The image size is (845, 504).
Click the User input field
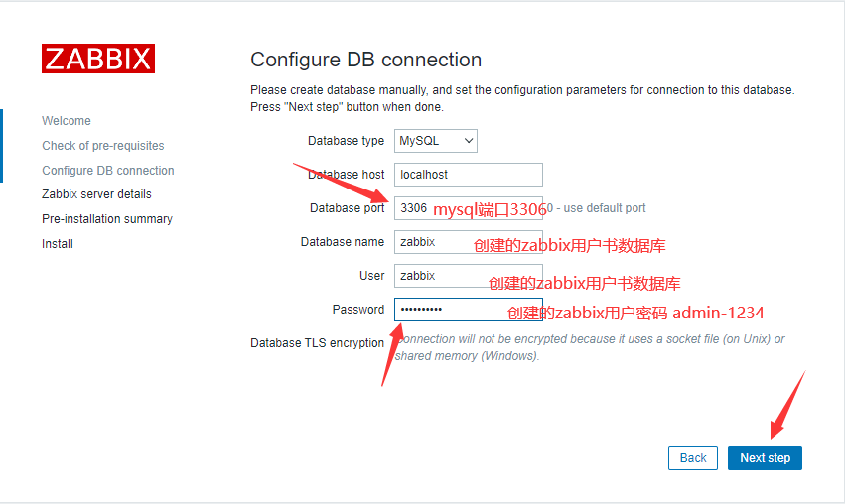coord(469,276)
